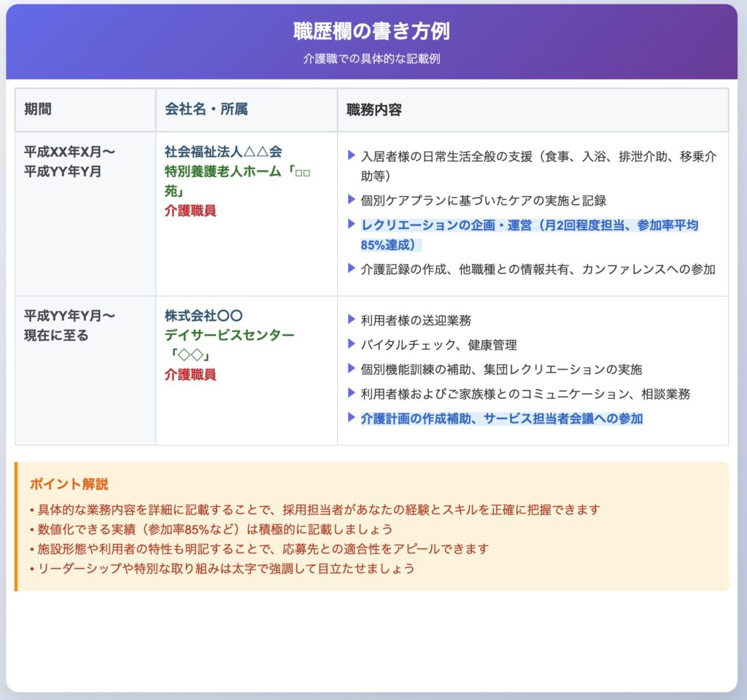Click the highlighted line 介護計画の作成補助、サービス担当者会議への参加
The height and width of the screenshot is (700, 747).
click(502, 419)
